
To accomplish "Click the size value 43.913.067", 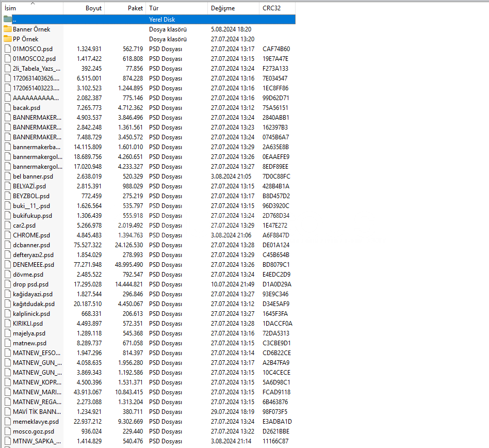I will [x=88, y=392].
